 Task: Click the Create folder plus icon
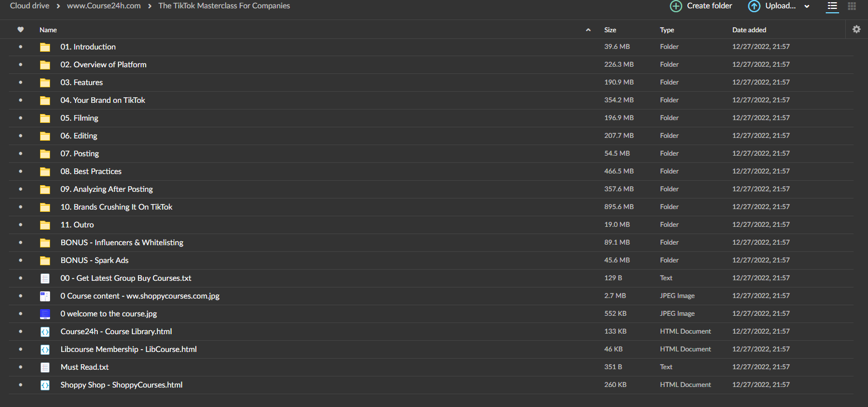[x=676, y=6]
